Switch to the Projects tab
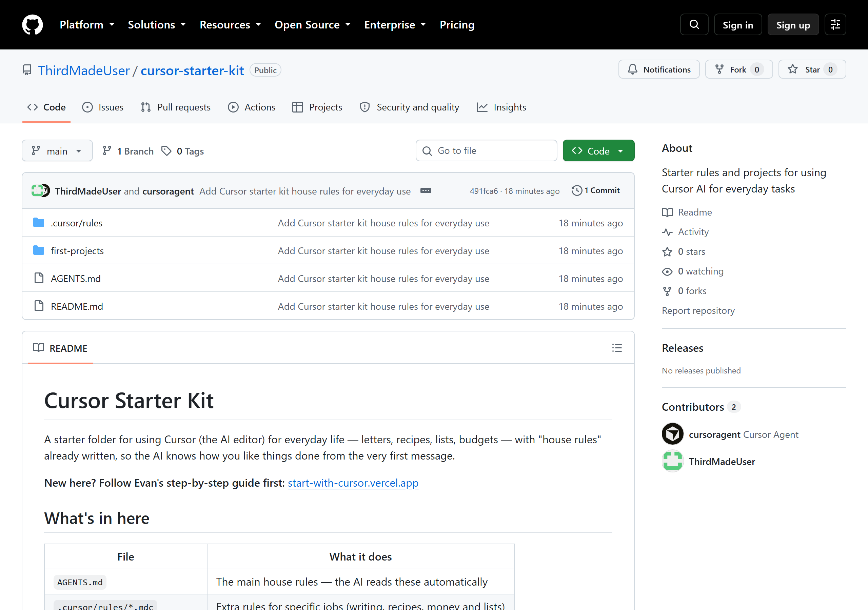This screenshot has height=610, width=868. pyautogui.click(x=317, y=107)
